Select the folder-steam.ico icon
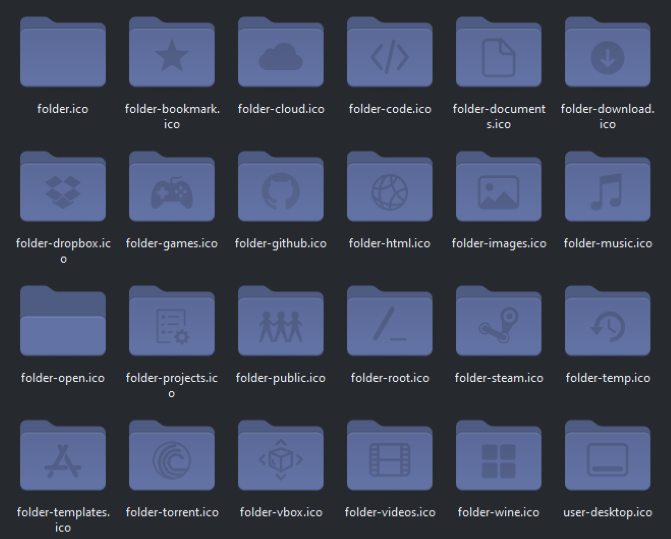Viewport: 671px width, 539px height. click(499, 327)
